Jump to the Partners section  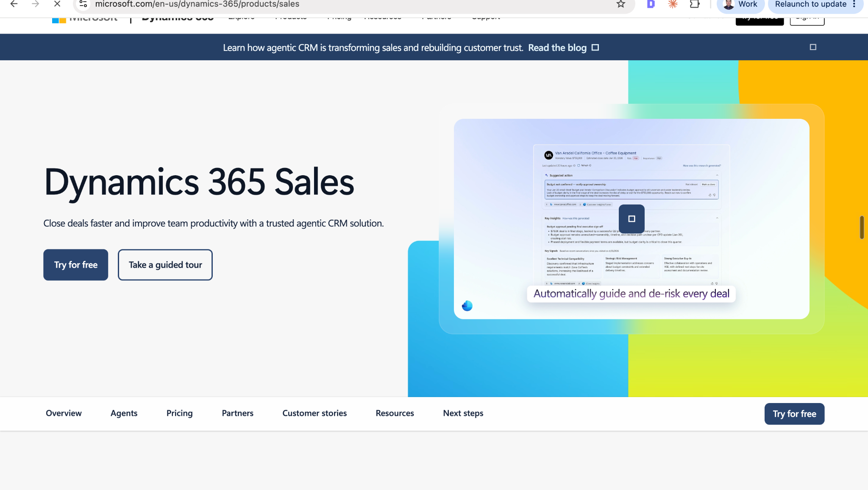(237, 413)
